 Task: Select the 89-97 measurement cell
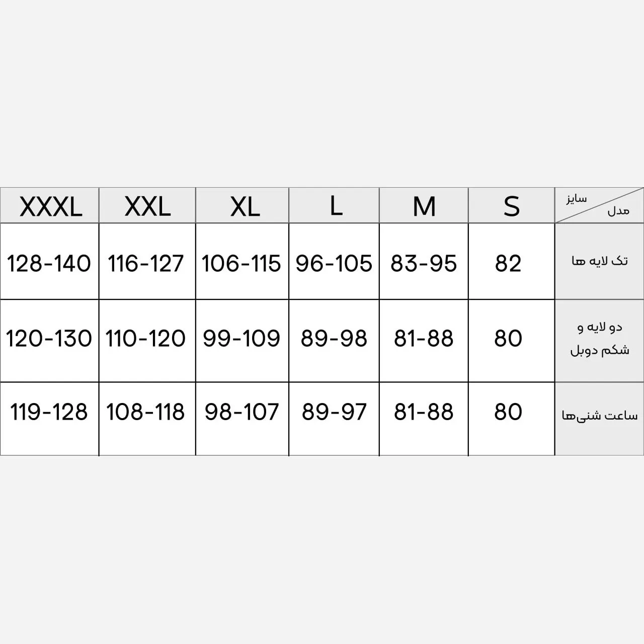pos(334,412)
